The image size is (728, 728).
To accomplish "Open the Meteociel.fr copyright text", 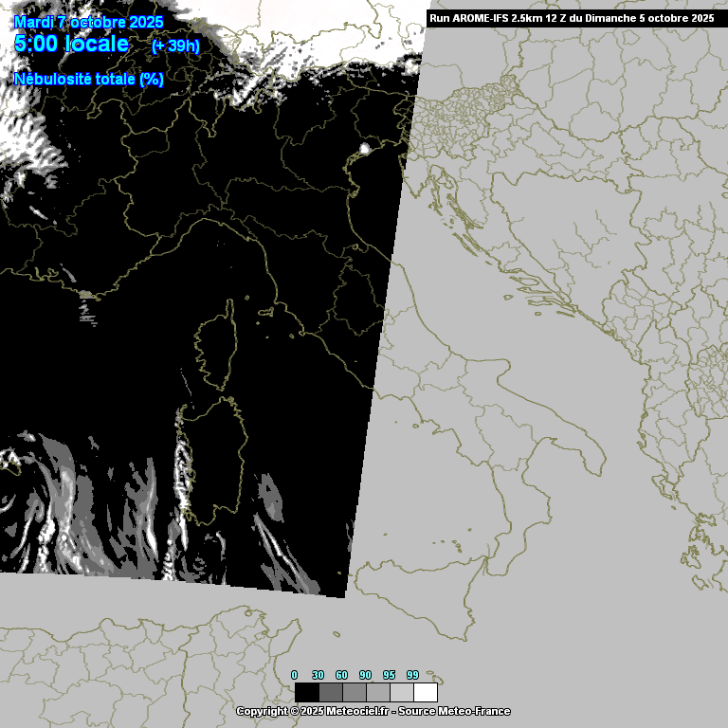I will coord(312,711).
